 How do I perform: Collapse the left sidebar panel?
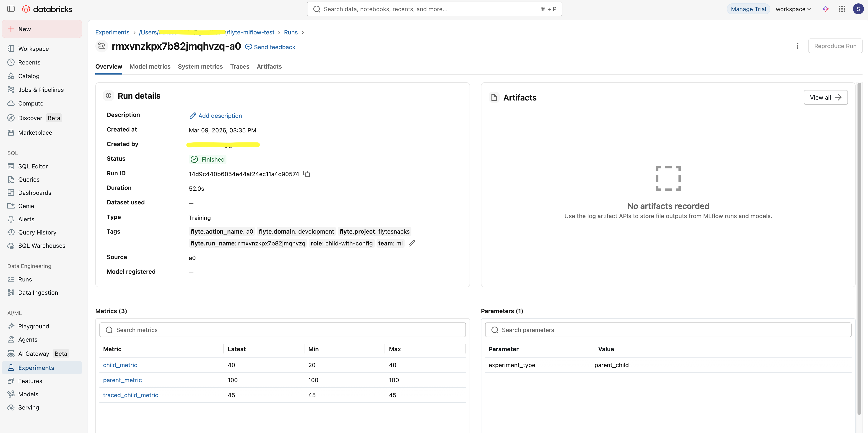tap(11, 9)
